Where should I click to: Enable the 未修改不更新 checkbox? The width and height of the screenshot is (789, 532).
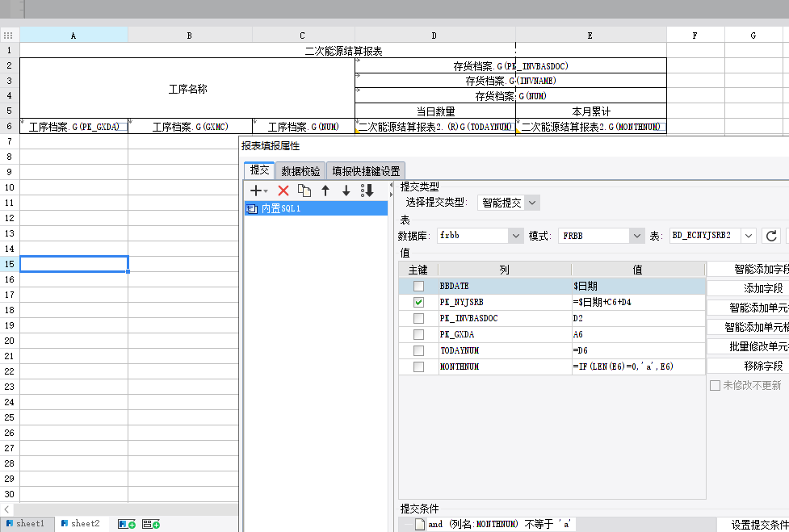(715, 386)
